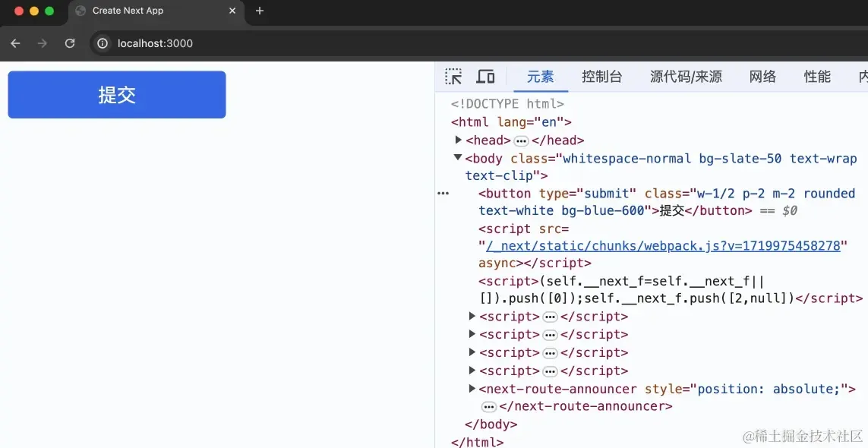868x448 pixels.
Task: Switch to the 控制台 tab
Action: [x=601, y=77]
